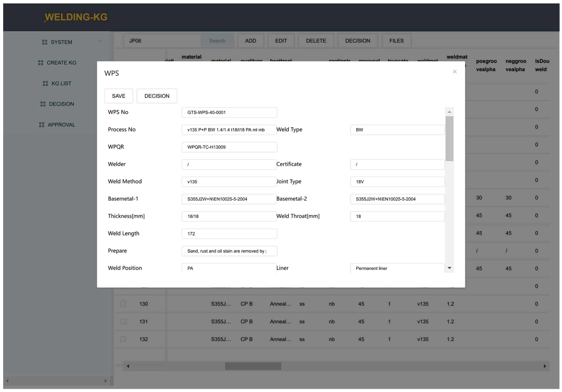Open the APPROVAL menu item

[61, 125]
